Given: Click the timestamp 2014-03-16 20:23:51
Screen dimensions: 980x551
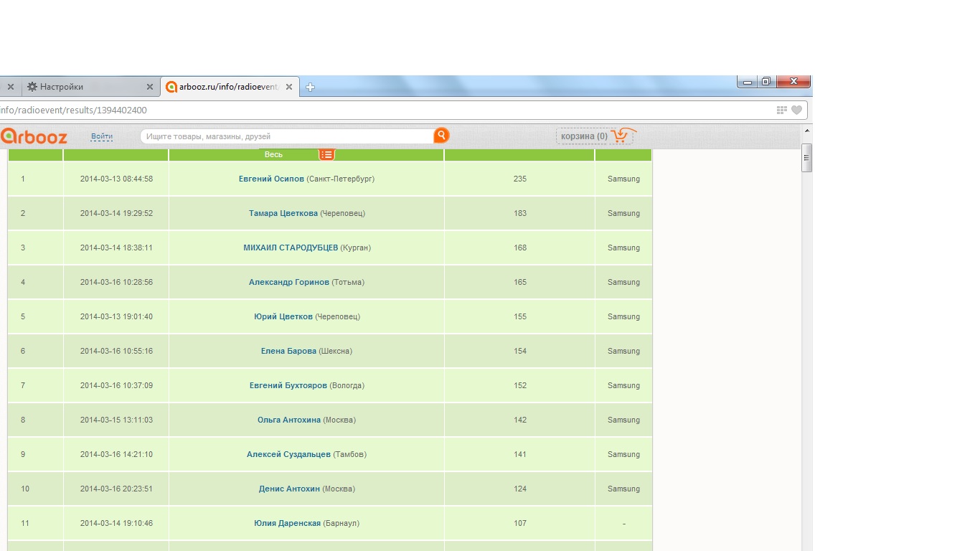Looking at the screenshot, I should point(116,489).
